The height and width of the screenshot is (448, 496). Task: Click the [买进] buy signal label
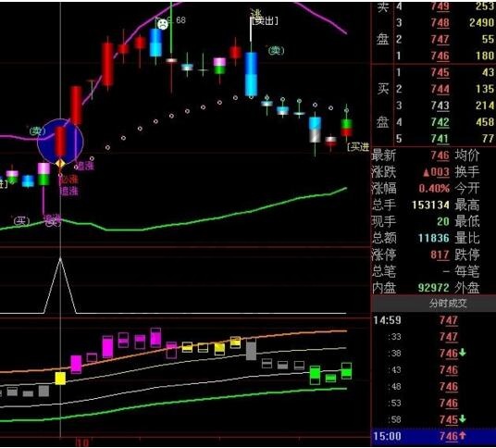[358, 147]
